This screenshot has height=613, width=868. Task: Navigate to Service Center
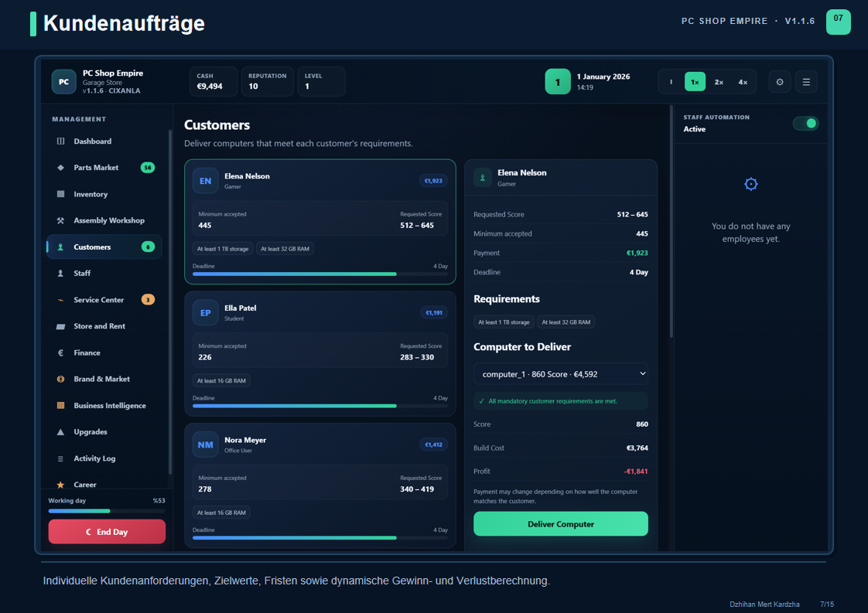coord(104,300)
